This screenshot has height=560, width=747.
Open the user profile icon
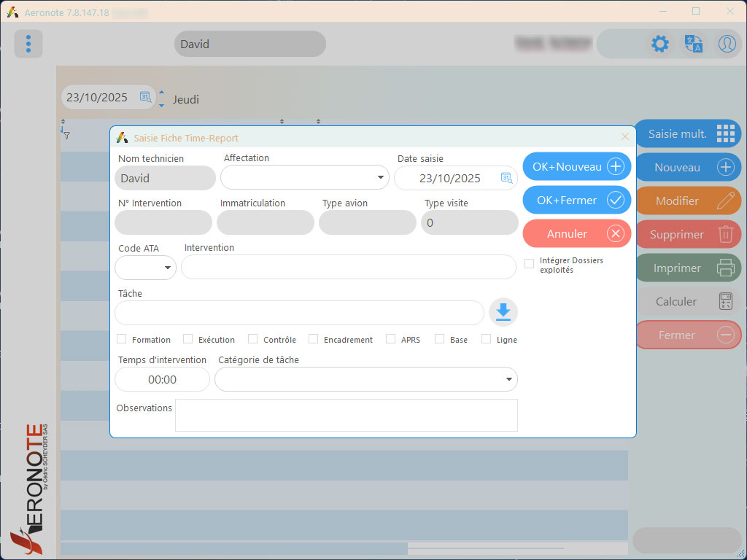point(727,44)
